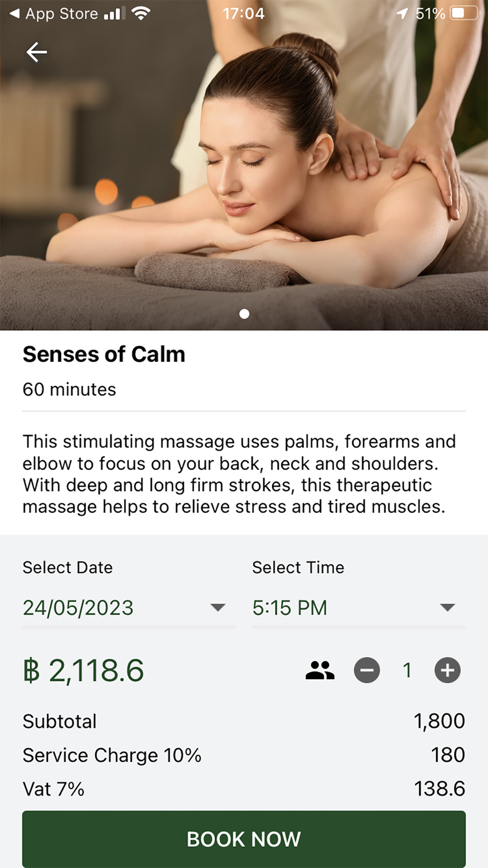Increase guest count with plus button

click(x=447, y=670)
